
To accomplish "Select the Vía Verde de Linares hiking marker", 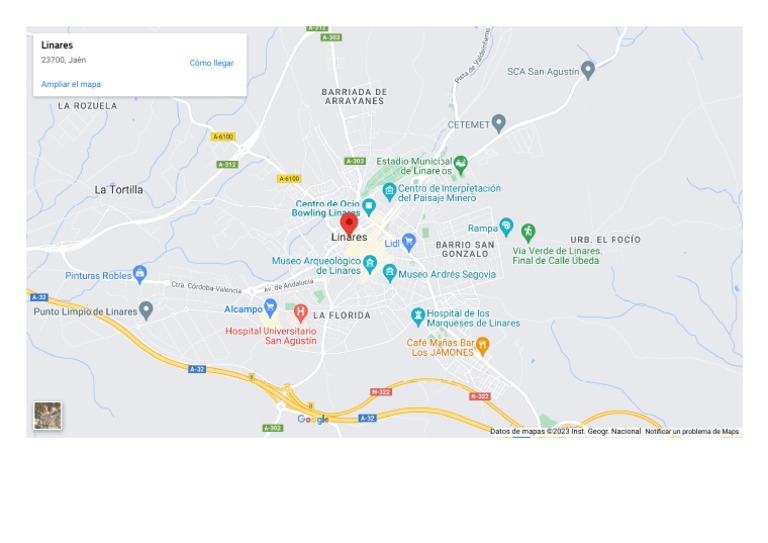I will [528, 233].
